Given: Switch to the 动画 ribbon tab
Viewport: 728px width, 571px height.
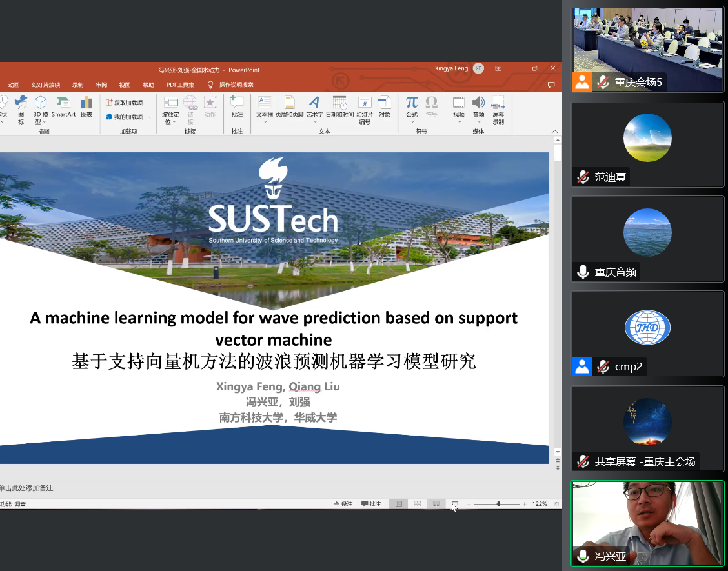Looking at the screenshot, I should point(14,85).
